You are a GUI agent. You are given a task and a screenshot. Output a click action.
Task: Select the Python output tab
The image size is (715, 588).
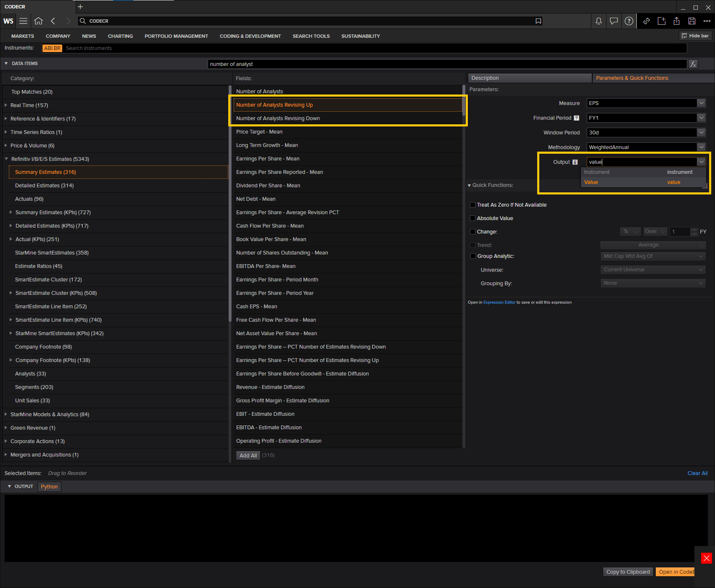(x=49, y=487)
